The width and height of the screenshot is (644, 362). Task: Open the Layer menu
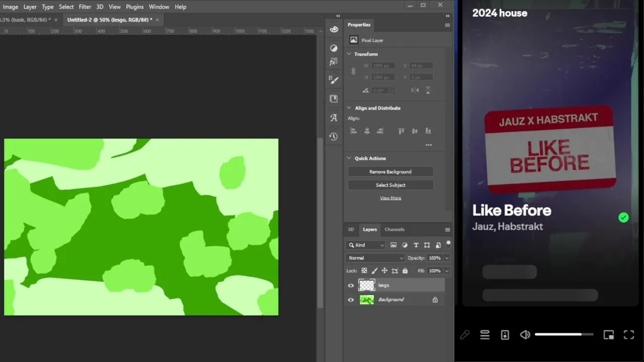[x=30, y=7]
